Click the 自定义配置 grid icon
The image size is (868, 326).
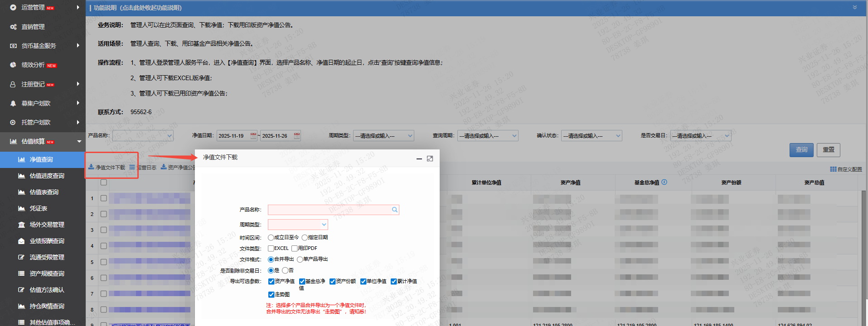833,169
